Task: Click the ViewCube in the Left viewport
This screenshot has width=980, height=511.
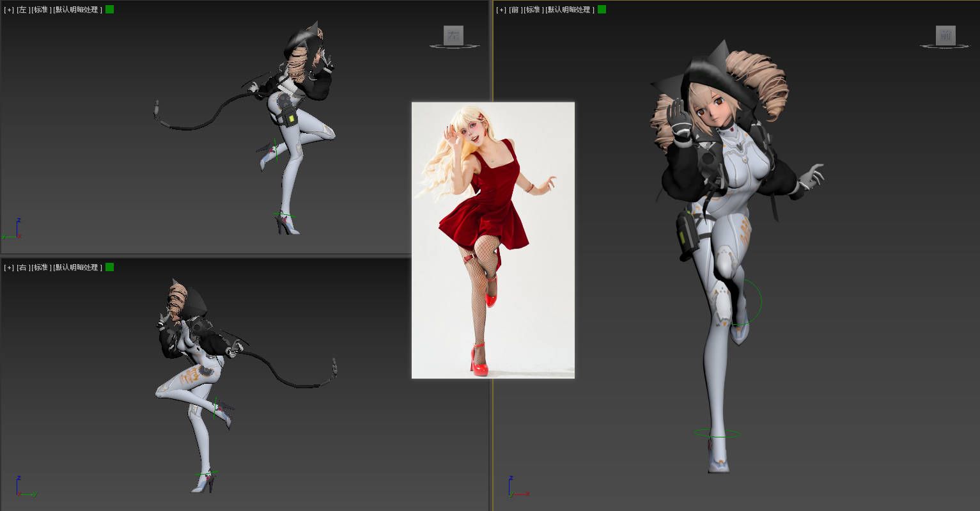Action: pyautogui.click(x=453, y=35)
